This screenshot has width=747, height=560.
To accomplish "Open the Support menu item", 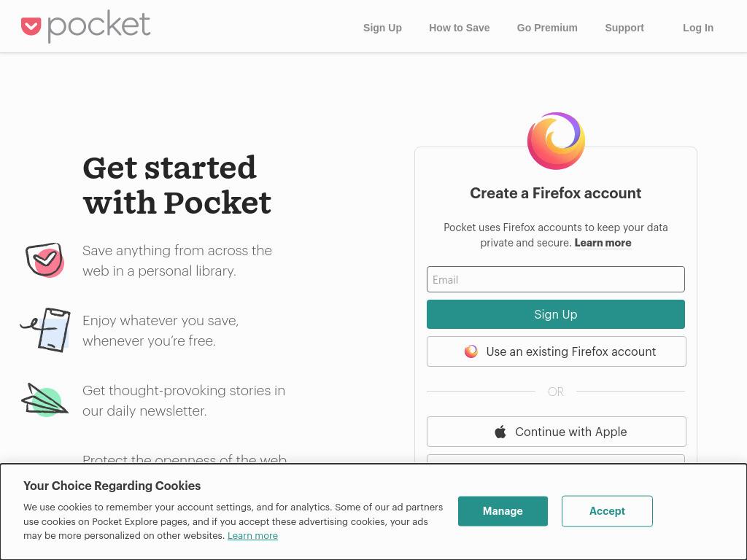I will [x=624, y=28].
